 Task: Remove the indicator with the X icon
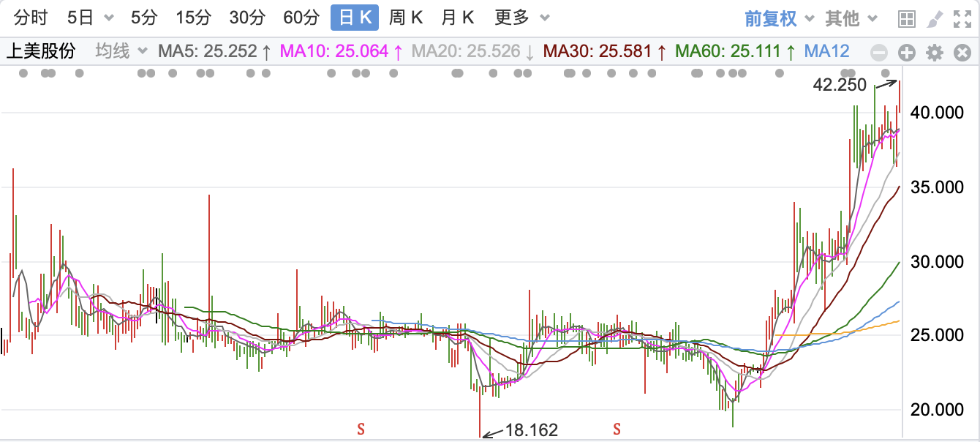pyautogui.click(x=961, y=52)
